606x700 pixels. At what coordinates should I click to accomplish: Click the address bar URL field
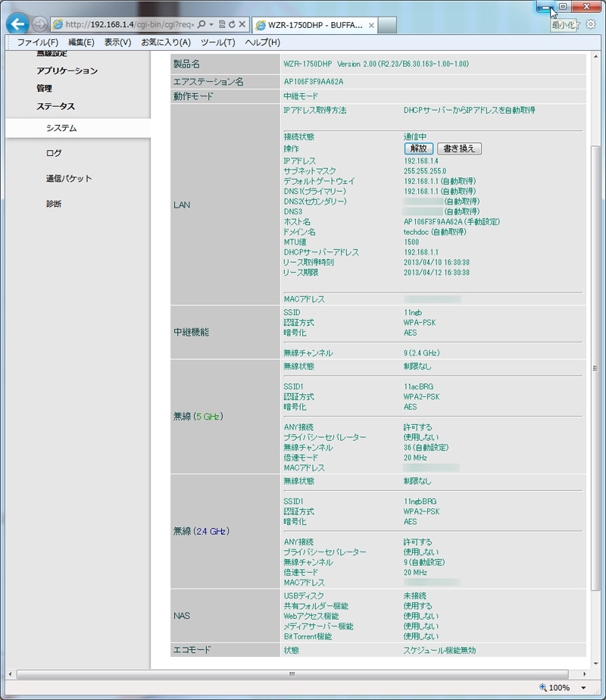pos(129,24)
